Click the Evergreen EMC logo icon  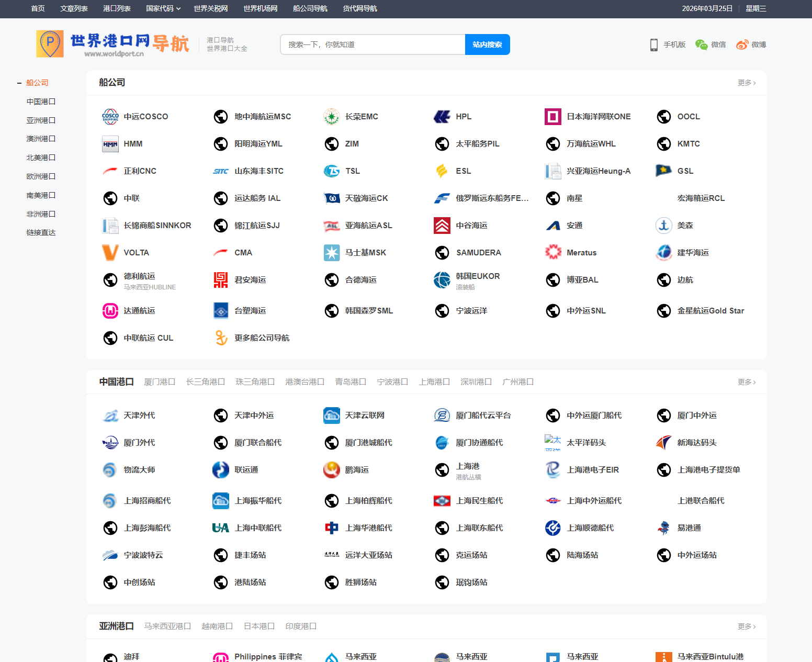coord(331,117)
